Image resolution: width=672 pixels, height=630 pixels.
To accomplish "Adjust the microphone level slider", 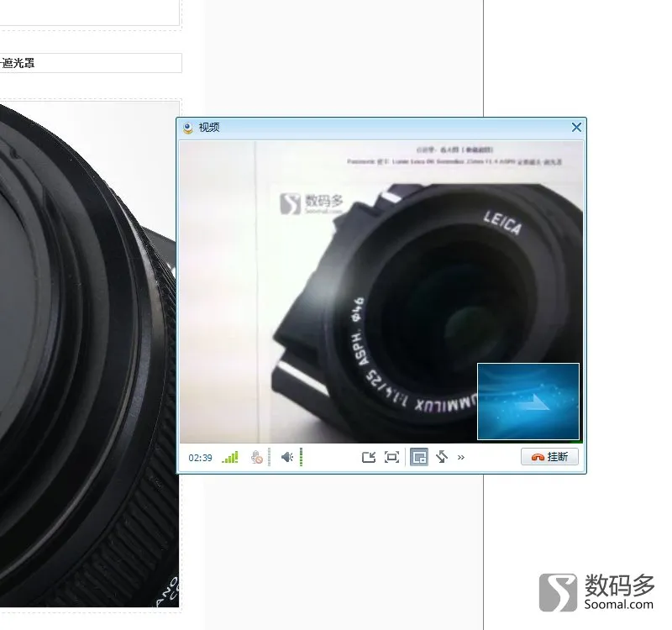I will [x=269, y=457].
